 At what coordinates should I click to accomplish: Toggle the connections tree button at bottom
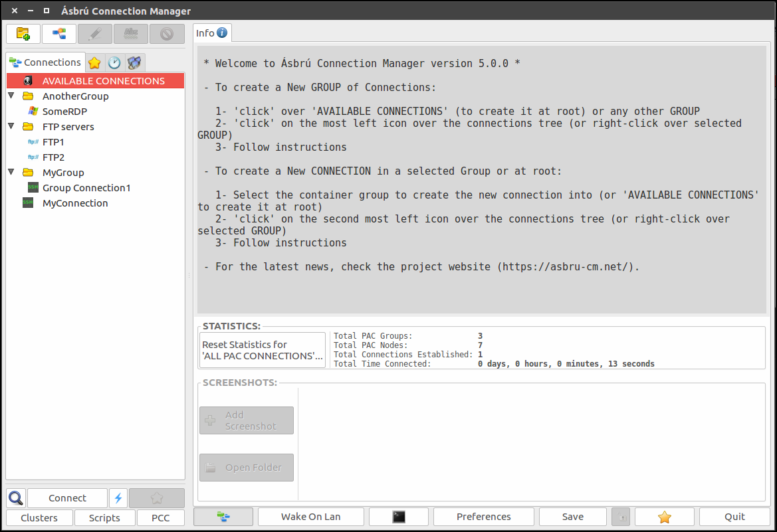pos(223,517)
